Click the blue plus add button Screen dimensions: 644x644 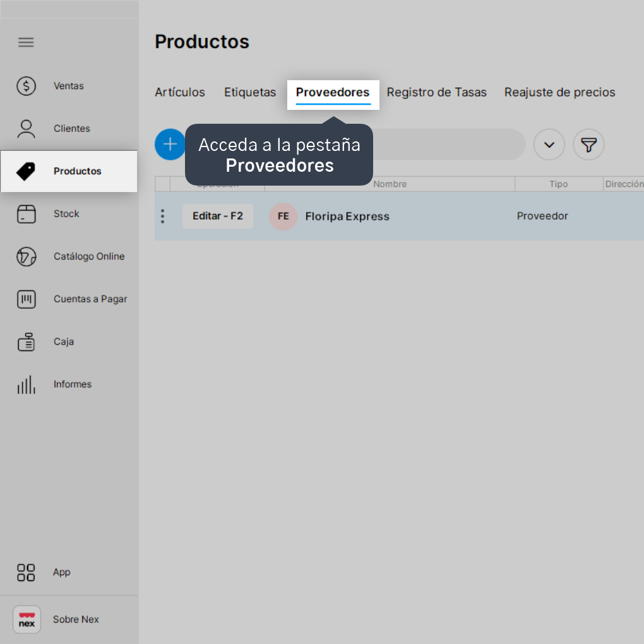point(170,145)
